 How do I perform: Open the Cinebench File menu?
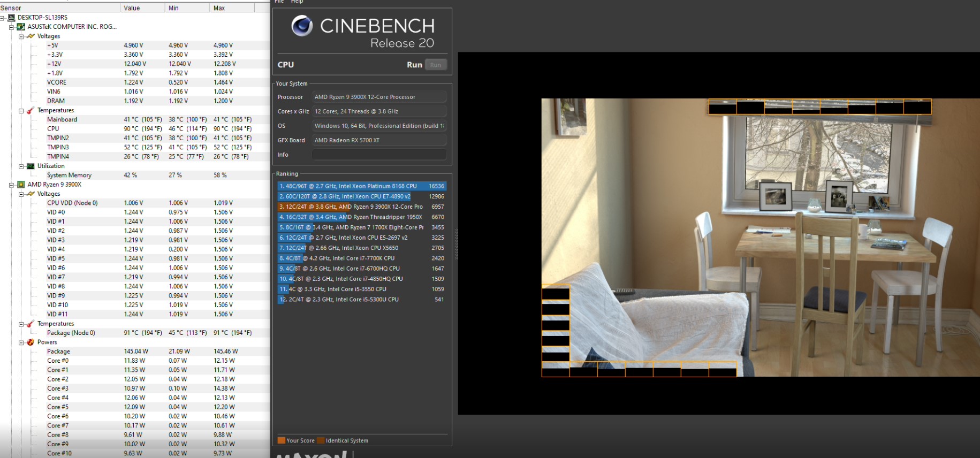[279, 2]
